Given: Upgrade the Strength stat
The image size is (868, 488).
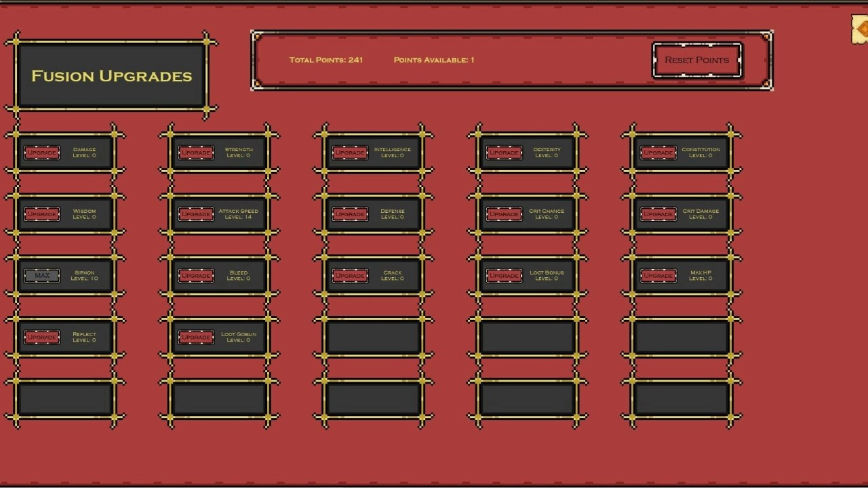Looking at the screenshot, I should point(196,152).
